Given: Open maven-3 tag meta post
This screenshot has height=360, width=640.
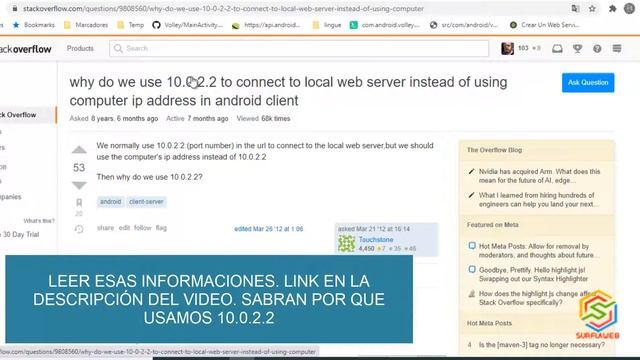Looking at the screenshot, I should pyautogui.click(x=542, y=345).
